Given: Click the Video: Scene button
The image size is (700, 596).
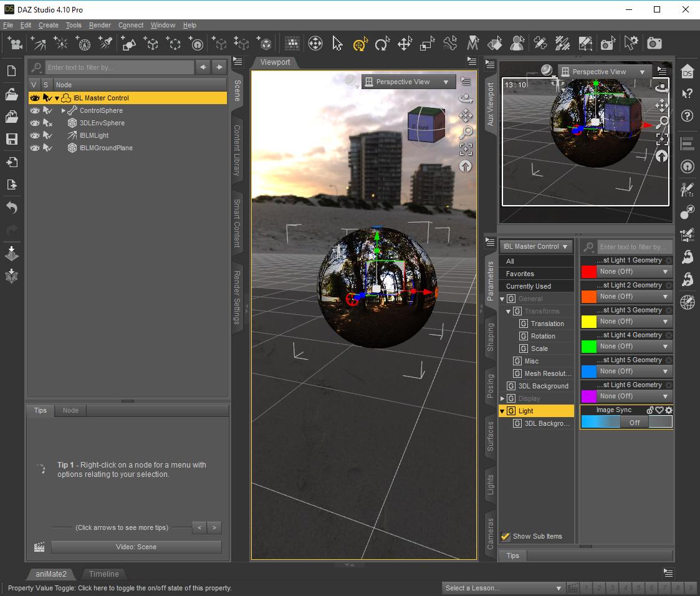Looking at the screenshot, I should pos(136,547).
